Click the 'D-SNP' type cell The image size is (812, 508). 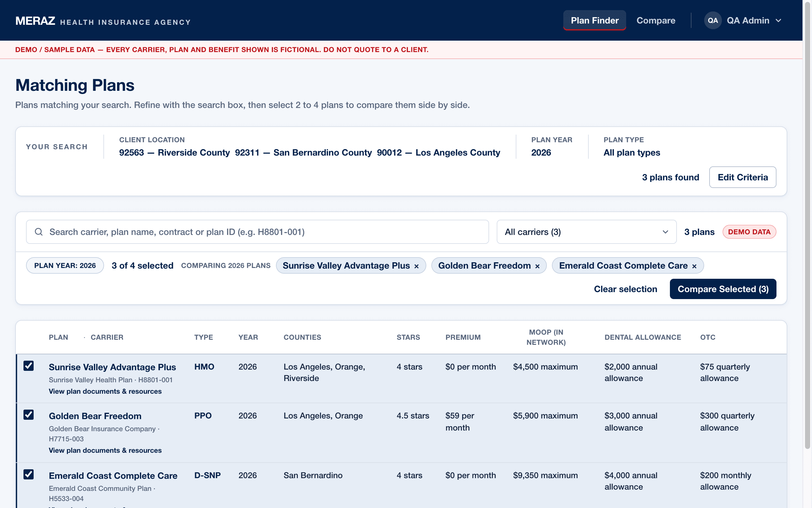point(207,475)
